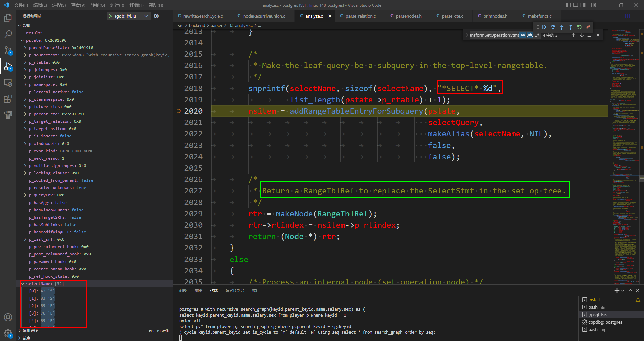Open the Search view in activity bar
Screen dimensions: 644x341
click(8, 34)
